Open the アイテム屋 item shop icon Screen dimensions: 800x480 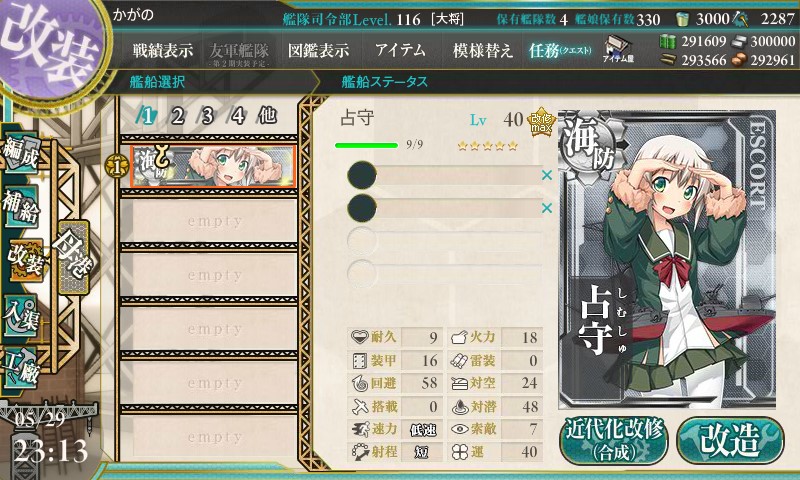click(617, 49)
